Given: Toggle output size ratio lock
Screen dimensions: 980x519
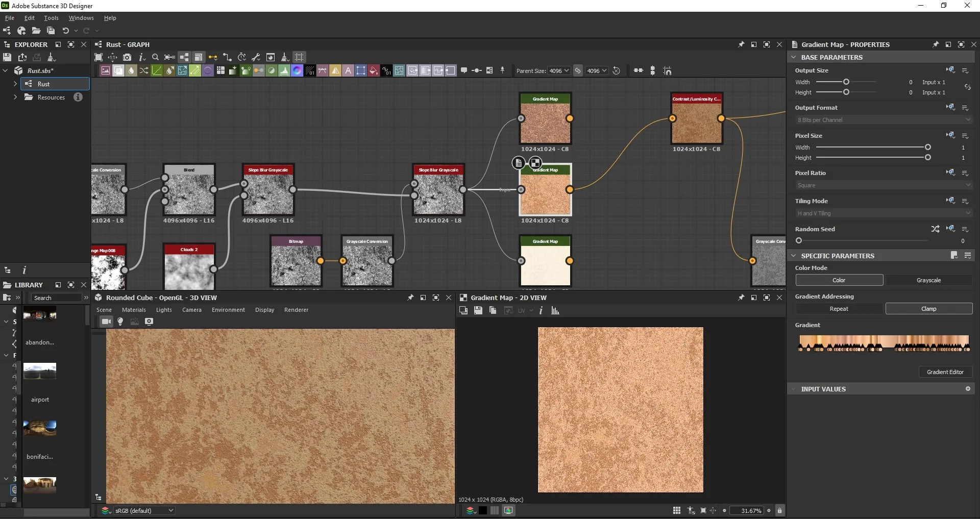Looking at the screenshot, I should 967,87.
